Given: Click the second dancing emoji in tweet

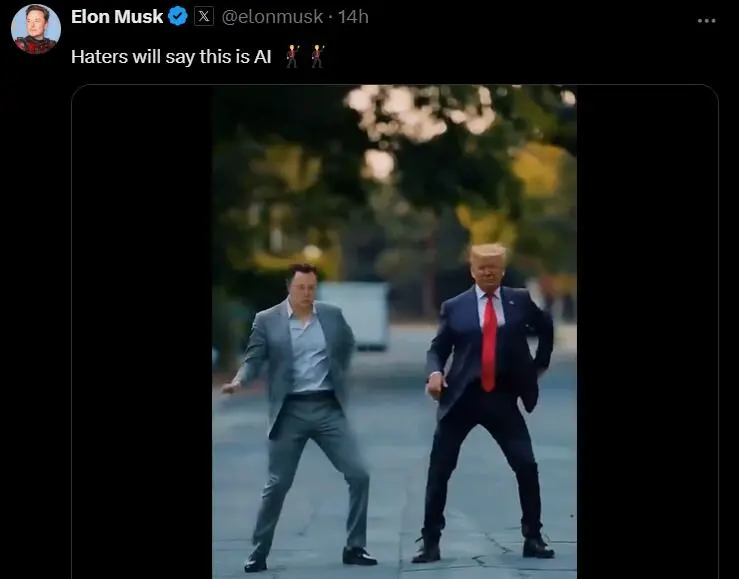Looking at the screenshot, I should 317,56.
